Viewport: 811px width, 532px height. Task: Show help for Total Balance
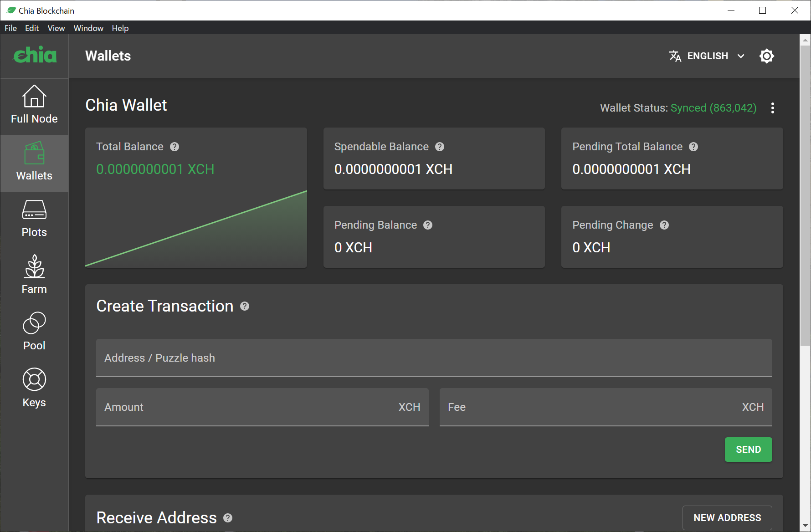(x=175, y=147)
